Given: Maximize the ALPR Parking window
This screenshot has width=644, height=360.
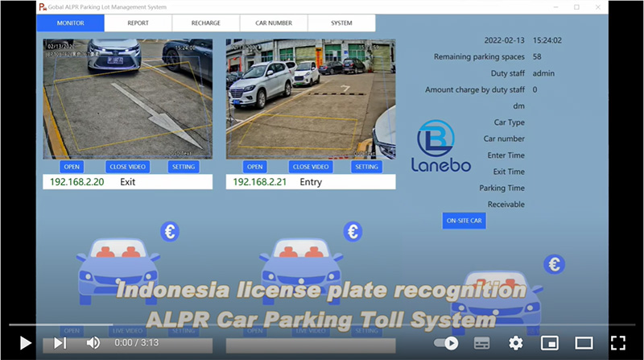Looking at the screenshot, I should 576,7.
